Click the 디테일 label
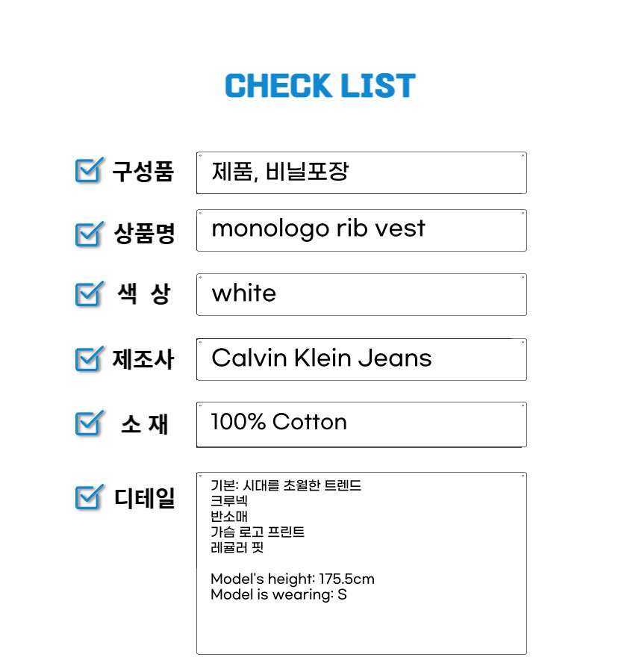This screenshot has width=642, height=672. 144,498
